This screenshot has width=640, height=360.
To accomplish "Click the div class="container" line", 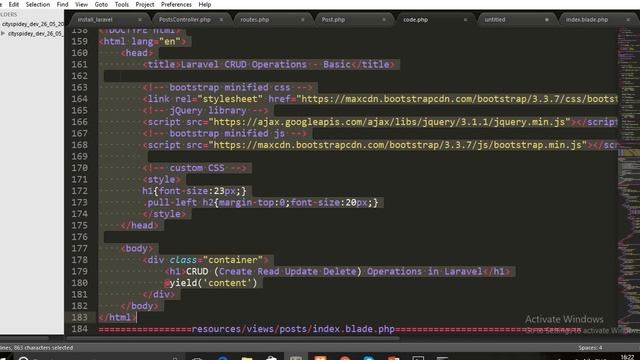I will point(205,260).
